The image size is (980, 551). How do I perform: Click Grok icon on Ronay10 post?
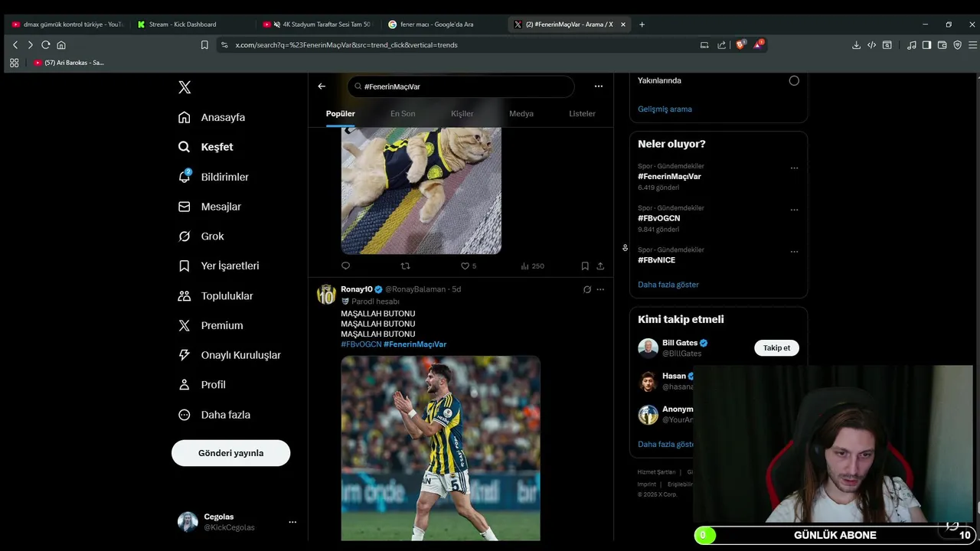point(587,289)
